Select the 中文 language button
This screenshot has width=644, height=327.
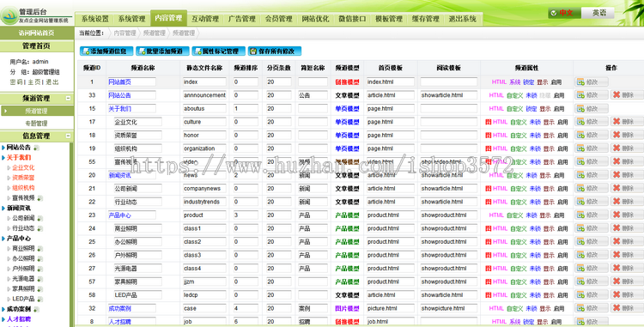coord(564,13)
